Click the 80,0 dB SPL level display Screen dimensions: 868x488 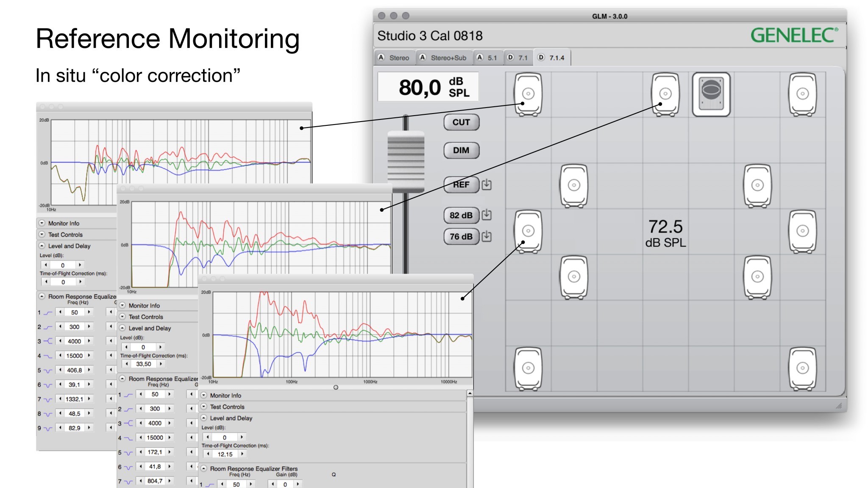pos(428,87)
